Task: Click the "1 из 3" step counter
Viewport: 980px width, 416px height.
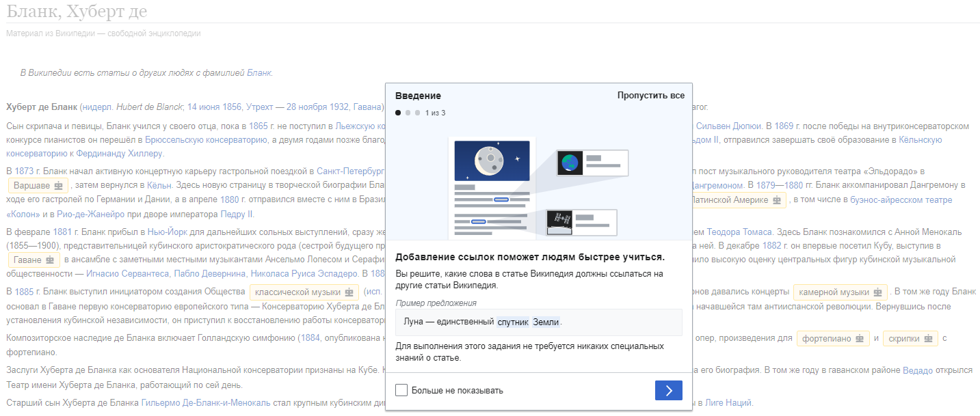Action: point(435,113)
